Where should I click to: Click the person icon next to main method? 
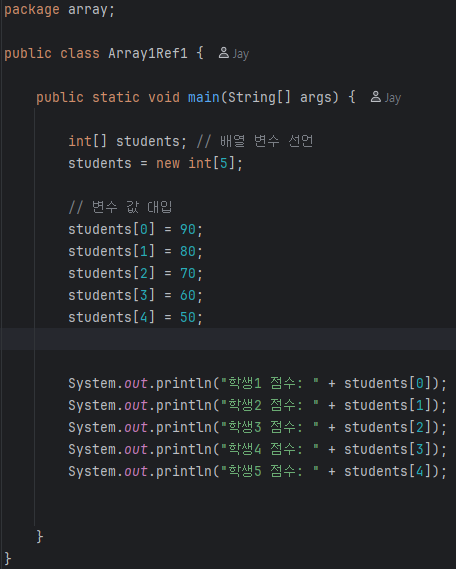point(376,97)
